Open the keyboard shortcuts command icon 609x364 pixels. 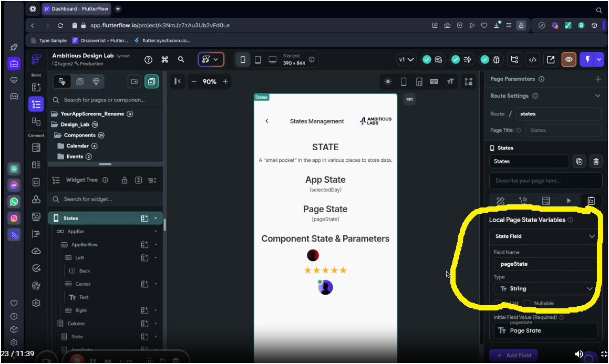pyautogui.click(x=164, y=60)
